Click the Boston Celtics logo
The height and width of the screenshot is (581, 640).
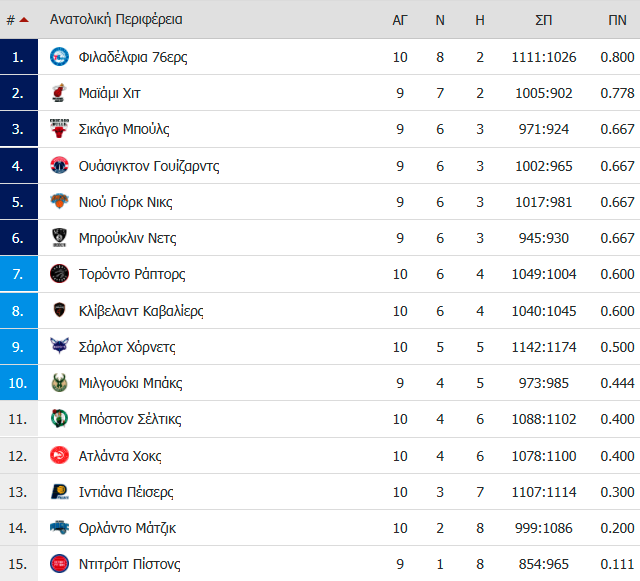(59, 419)
